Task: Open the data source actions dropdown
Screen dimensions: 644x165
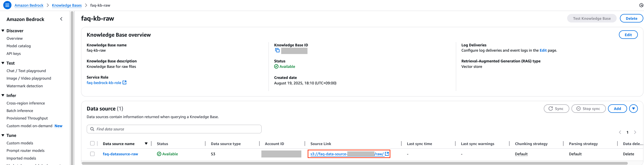Action: click(x=634, y=109)
